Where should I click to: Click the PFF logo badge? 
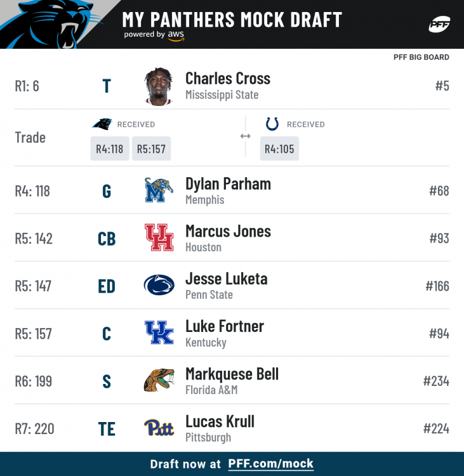point(439,25)
